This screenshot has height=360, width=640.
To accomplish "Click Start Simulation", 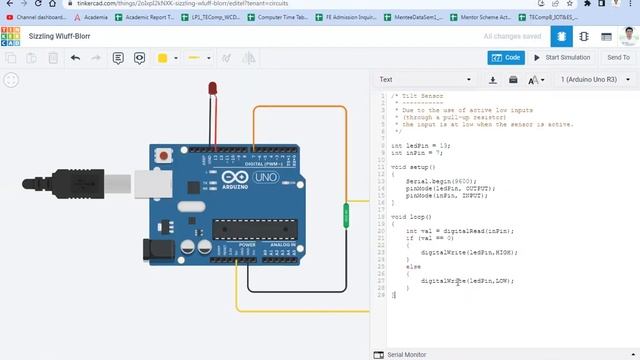I will 562,58.
